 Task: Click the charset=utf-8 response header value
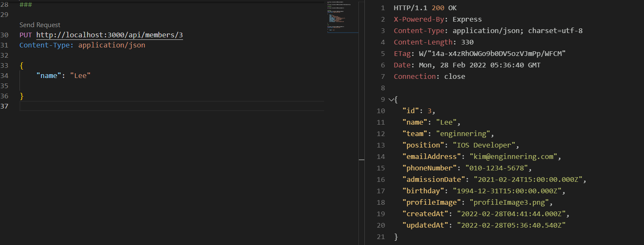(x=555, y=31)
